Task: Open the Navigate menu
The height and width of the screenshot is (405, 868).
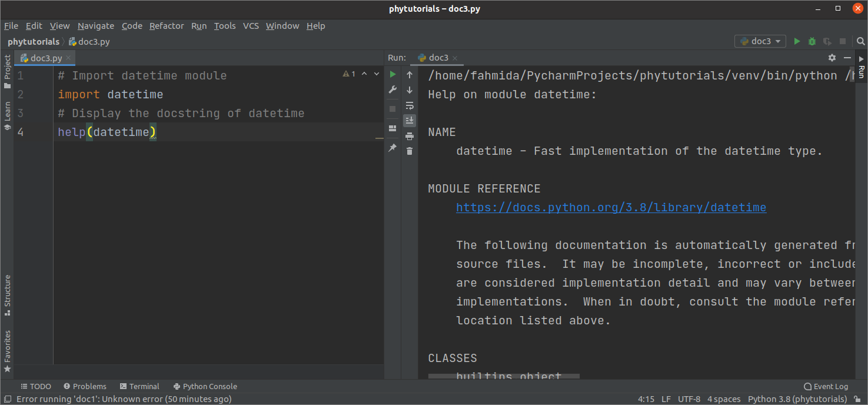Action: (96, 26)
